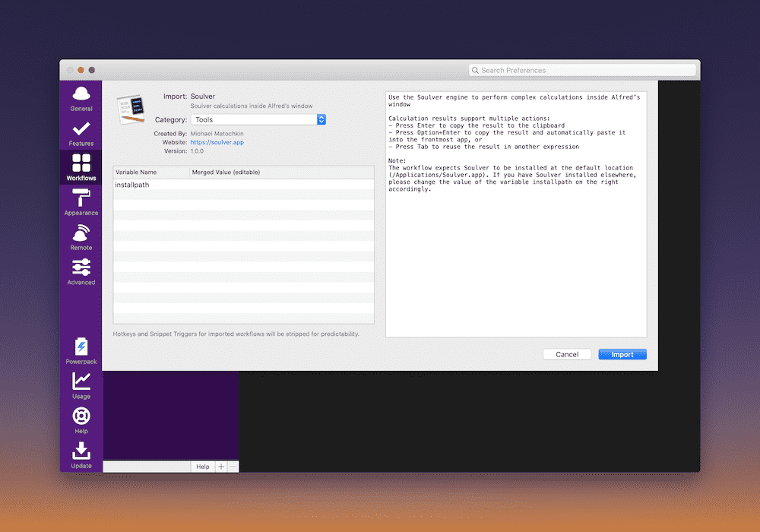The height and width of the screenshot is (532, 760).
Task: Click the Soulver workflow icon
Action: [x=131, y=109]
